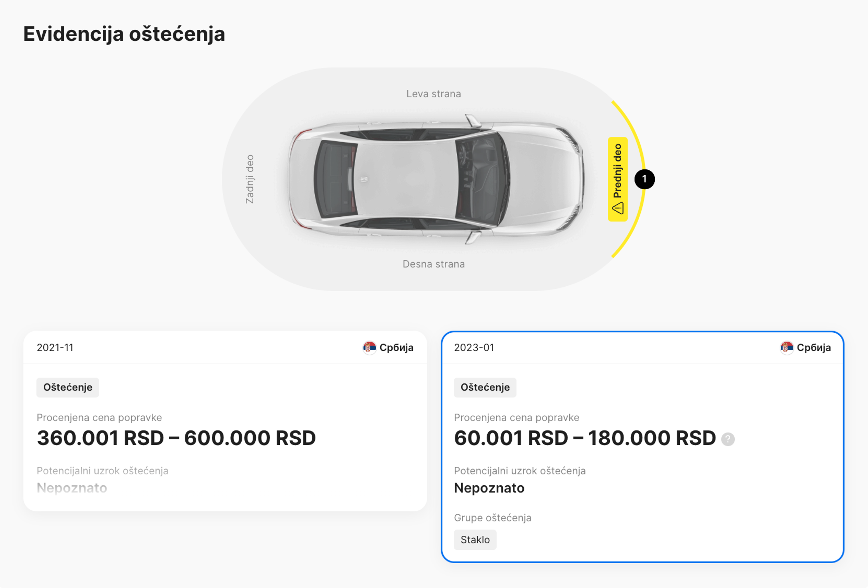Toggle the Staklo damage group chip
Screen dimensions: 868x588
tap(475, 539)
